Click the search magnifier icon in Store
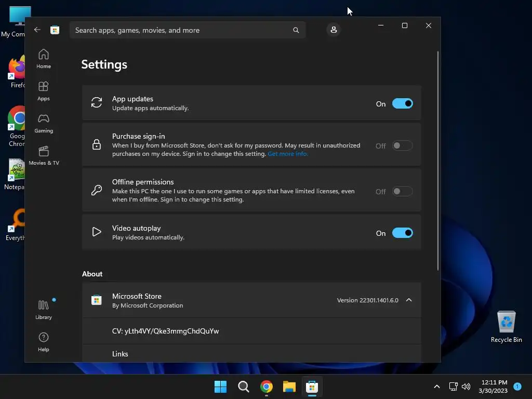 tap(296, 30)
